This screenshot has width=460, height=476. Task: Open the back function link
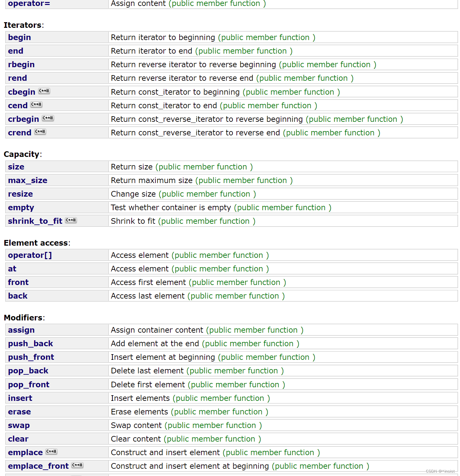(18, 296)
